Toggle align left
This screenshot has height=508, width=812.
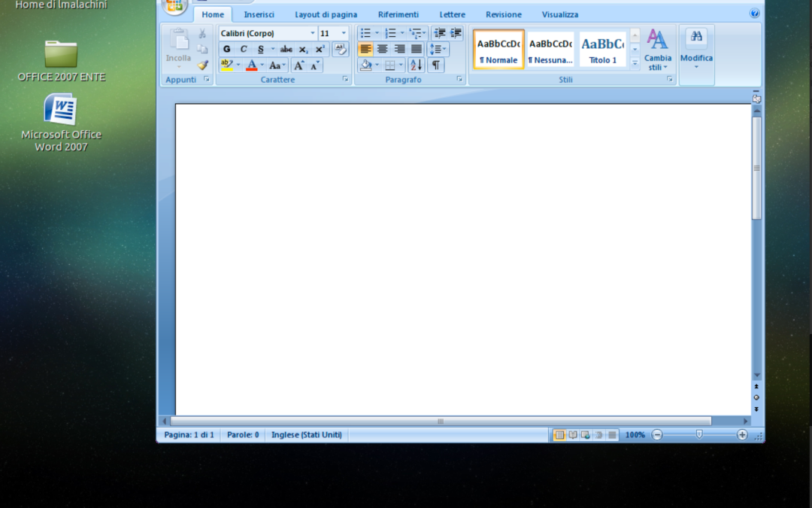pos(365,49)
